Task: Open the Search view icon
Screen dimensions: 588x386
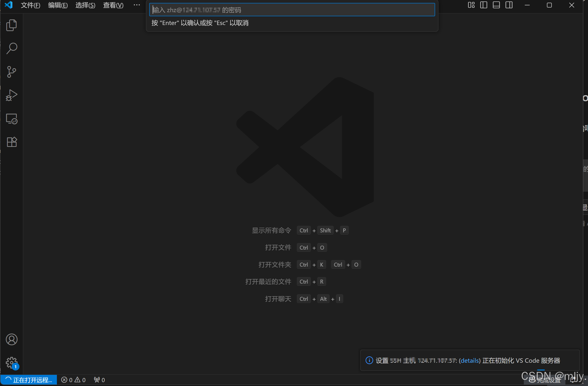Action: 11,48
